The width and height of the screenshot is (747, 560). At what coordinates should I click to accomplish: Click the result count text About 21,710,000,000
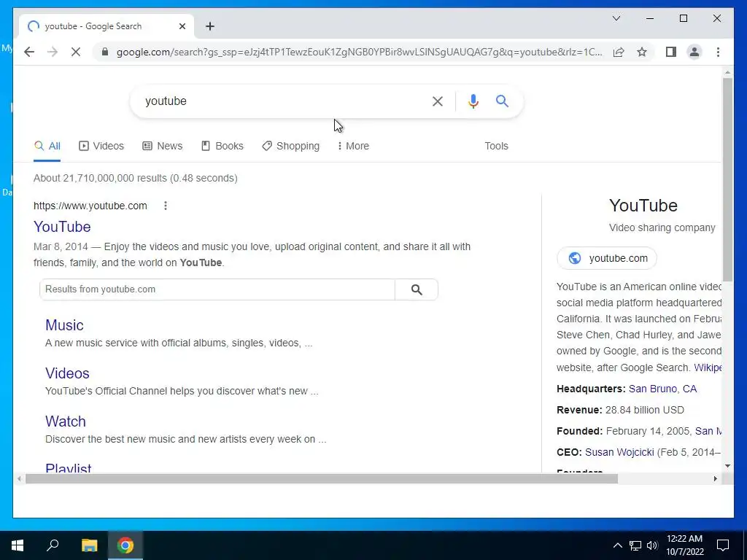[x=135, y=178]
